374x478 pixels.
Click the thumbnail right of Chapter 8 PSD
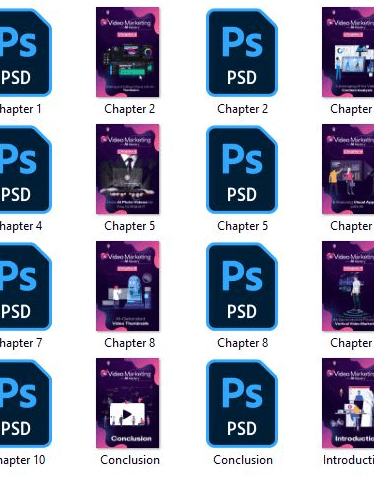pyautogui.click(x=348, y=286)
